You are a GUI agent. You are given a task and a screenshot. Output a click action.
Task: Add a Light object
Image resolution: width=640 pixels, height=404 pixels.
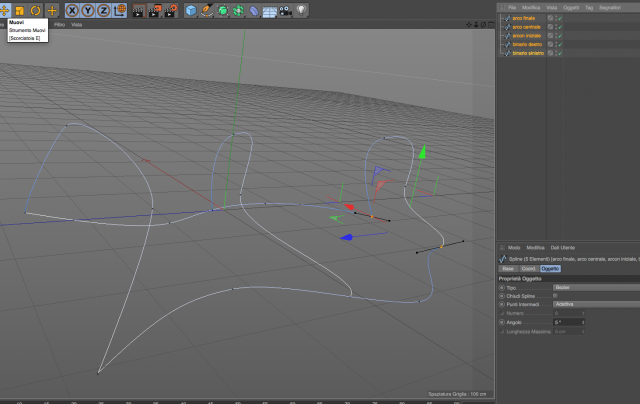tap(301, 11)
